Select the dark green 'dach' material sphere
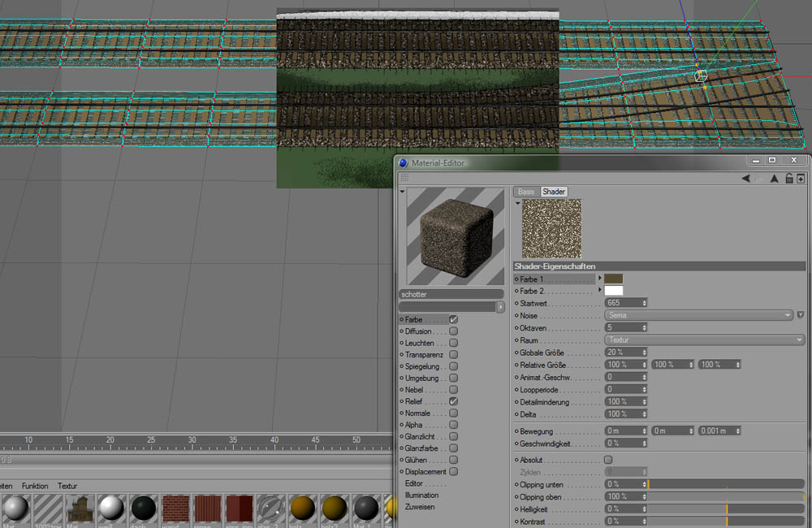 point(144,510)
